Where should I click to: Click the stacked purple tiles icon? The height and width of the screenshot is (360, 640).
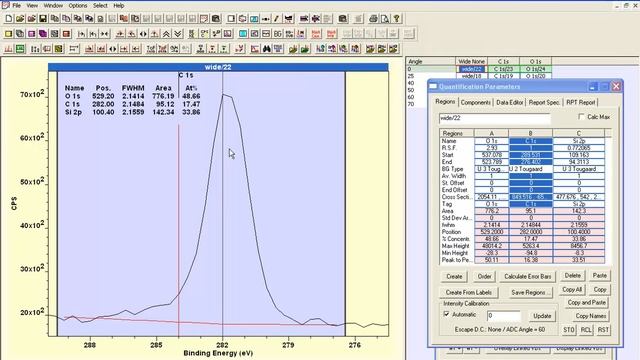coord(43,34)
